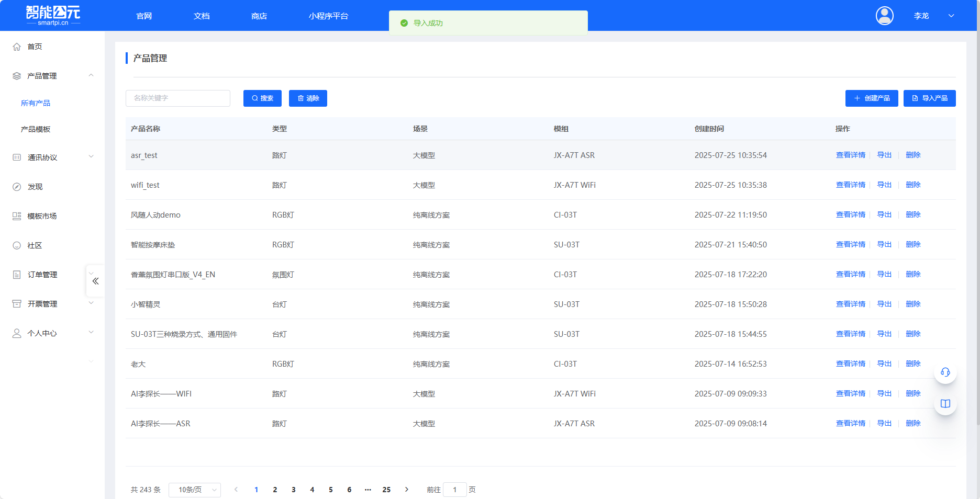Jump to page 25 in pagination
The width and height of the screenshot is (980, 499).
pos(386,490)
